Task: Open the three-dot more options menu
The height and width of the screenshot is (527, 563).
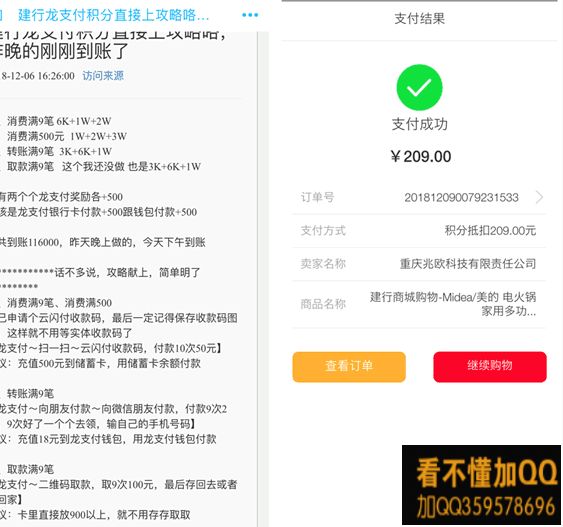Action: [250, 15]
